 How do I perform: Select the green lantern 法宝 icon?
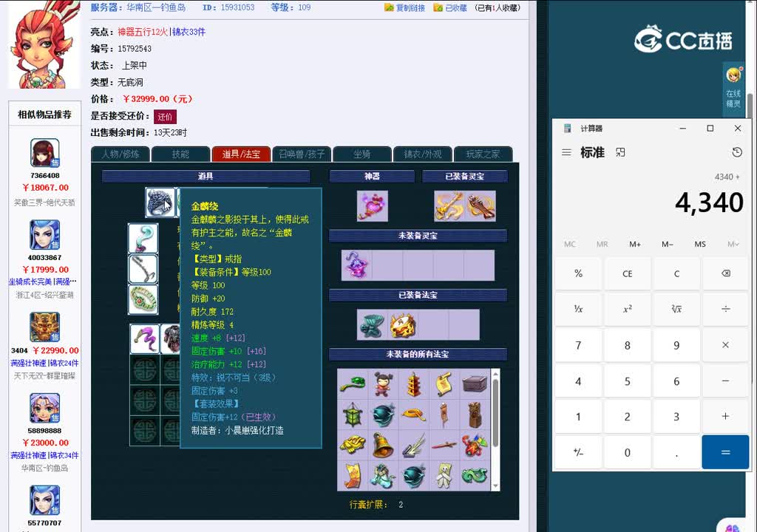tap(353, 415)
